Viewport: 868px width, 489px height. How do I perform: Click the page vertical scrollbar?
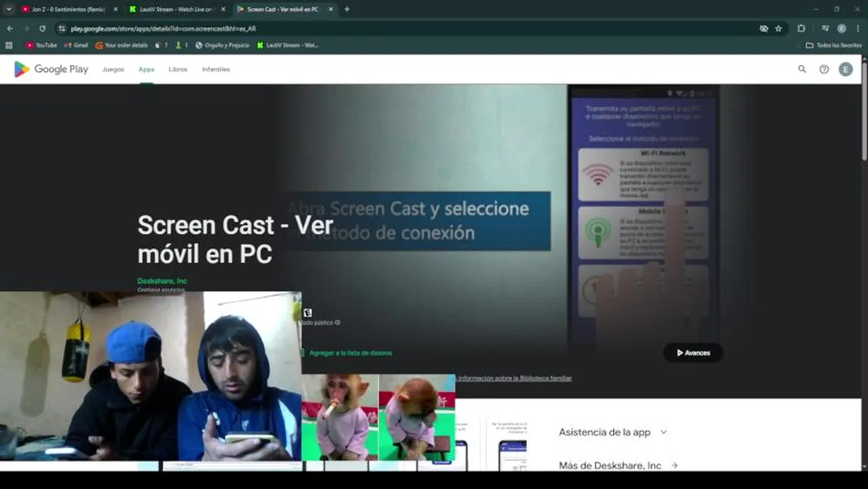tap(865, 113)
